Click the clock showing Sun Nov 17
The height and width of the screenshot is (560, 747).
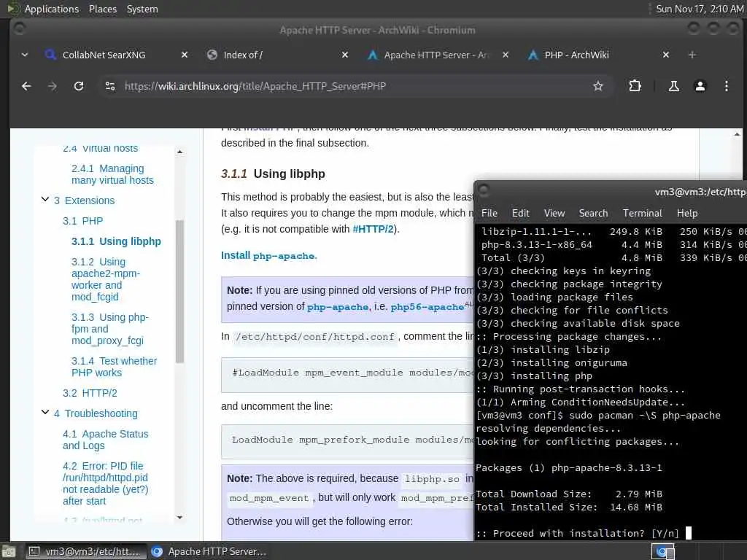700,9
